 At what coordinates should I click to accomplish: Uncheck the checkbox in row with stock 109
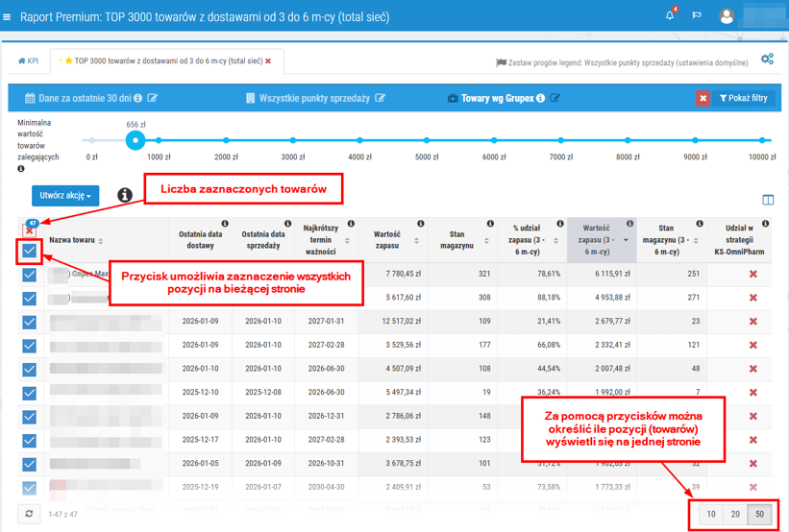29,322
